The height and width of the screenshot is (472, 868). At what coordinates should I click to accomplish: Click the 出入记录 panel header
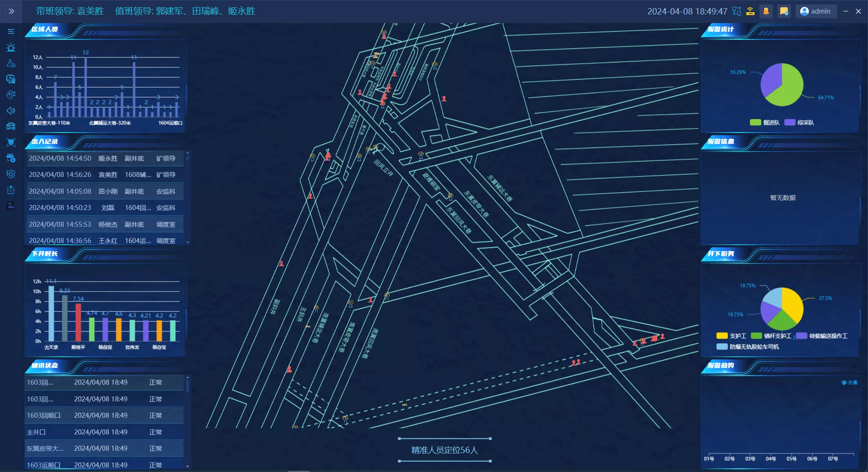point(45,141)
